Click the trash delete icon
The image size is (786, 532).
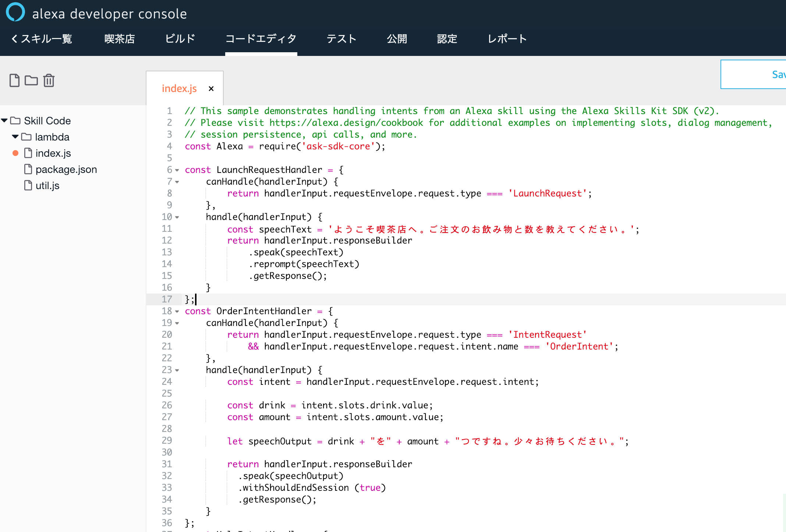(x=49, y=80)
